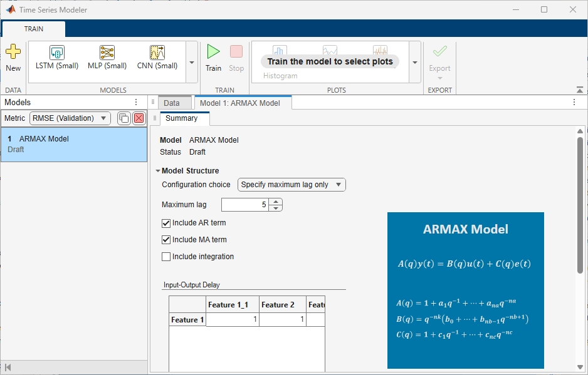588x375 pixels.
Task: Click the Feature 2 column header
Action: [283, 305]
